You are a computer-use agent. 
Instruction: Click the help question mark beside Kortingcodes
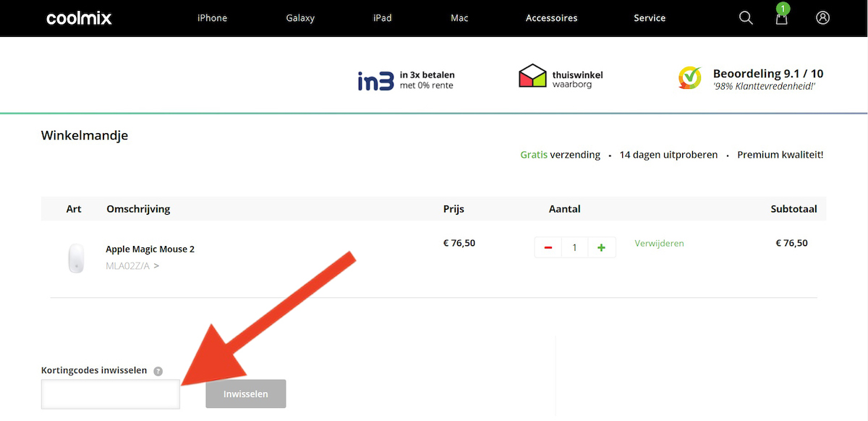pos(158,371)
